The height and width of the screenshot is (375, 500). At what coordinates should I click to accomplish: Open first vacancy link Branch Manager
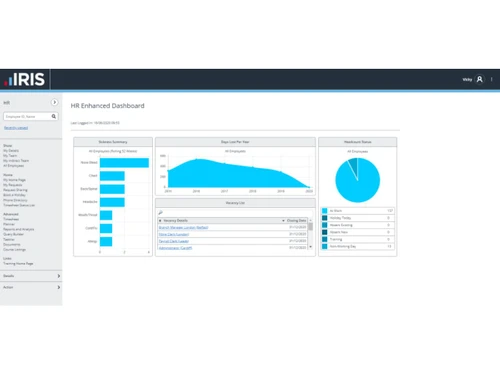183,228
